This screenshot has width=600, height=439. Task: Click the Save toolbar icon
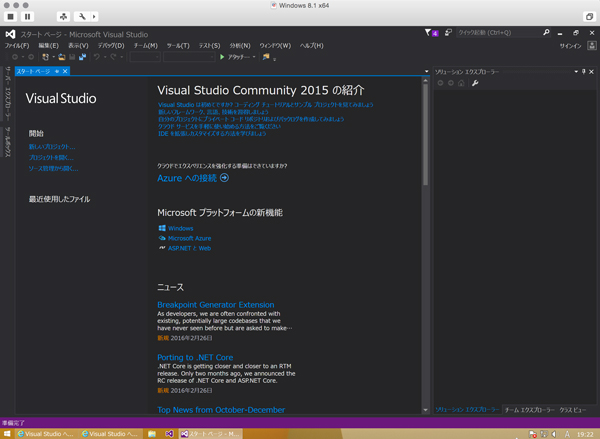72,57
